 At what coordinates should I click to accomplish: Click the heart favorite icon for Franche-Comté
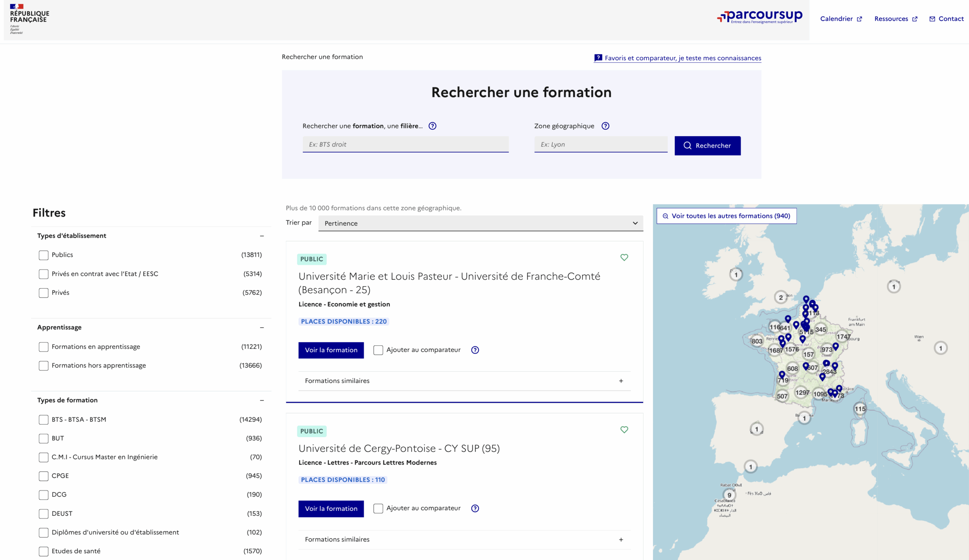click(624, 258)
